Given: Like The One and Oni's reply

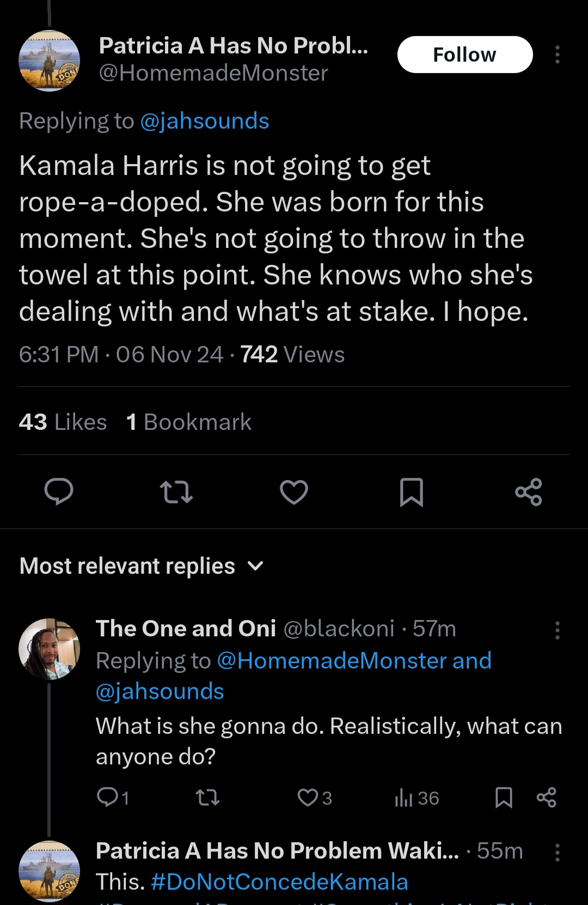Looking at the screenshot, I should pos(308,798).
